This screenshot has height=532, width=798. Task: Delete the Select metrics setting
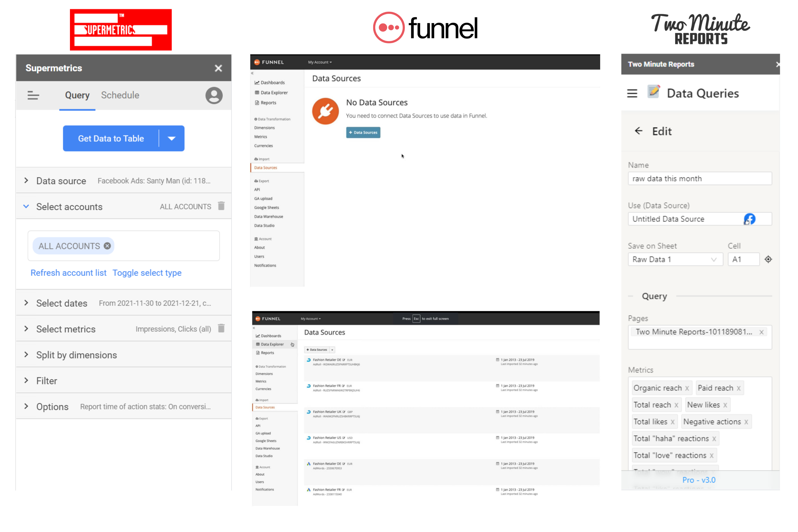click(x=221, y=329)
